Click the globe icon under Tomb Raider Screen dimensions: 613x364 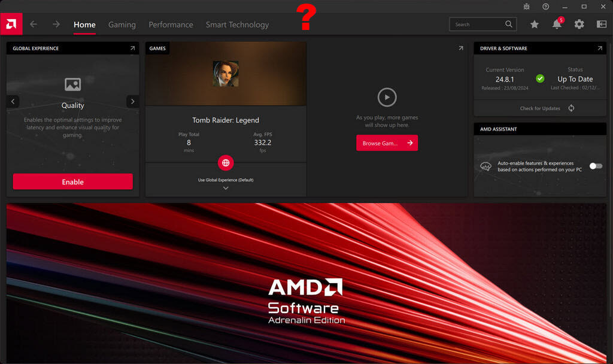pyautogui.click(x=226, y=162)
